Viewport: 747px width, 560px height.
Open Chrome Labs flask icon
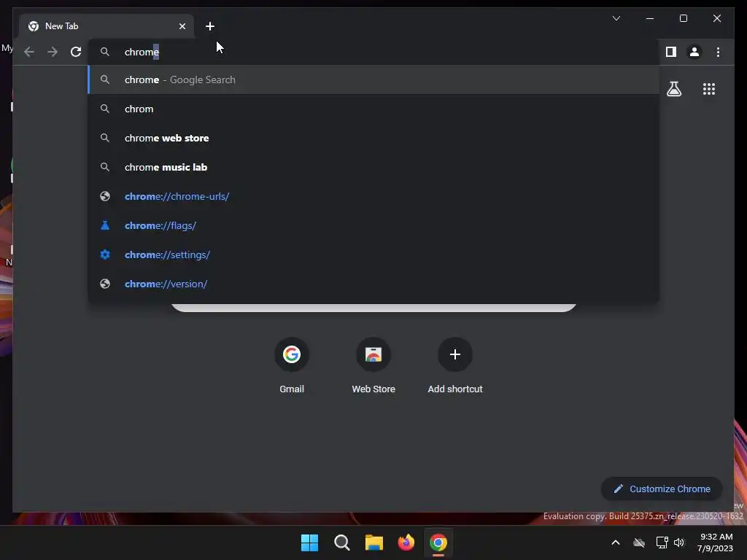[673, 89]
